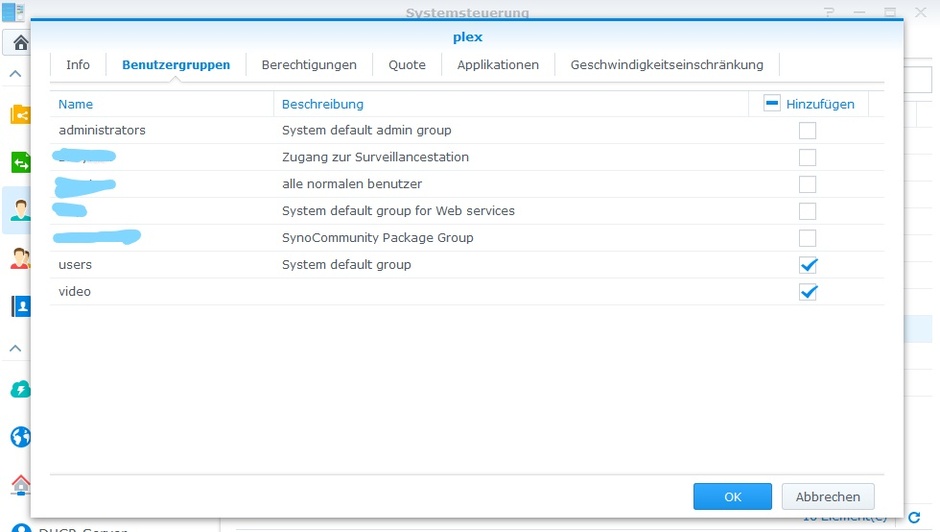Viewport: 940px width, 532px height.
Task: Open the Geschwindigkeitseinschränkung tab
Action: pyautogui.click(x=667, y=65)
